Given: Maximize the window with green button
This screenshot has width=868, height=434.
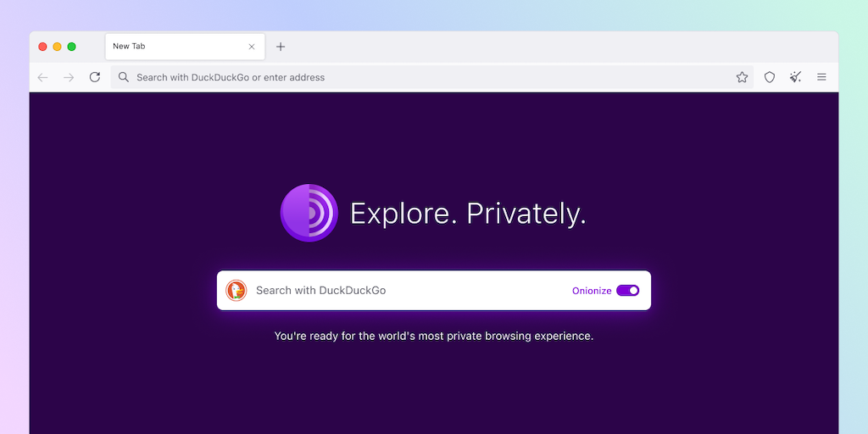Looking at the screenshot, I should (x=71, y=47).
